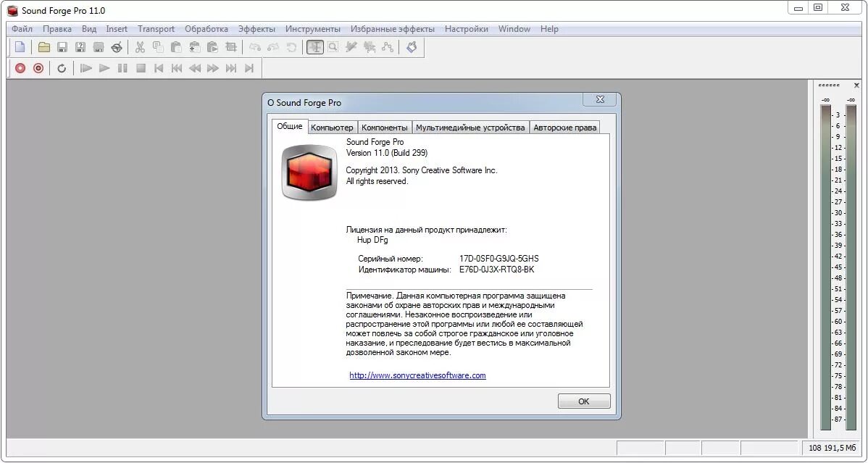
Task: Click the Play Clipboard icon
Action: pyautogui.click(x=212, y=47)
